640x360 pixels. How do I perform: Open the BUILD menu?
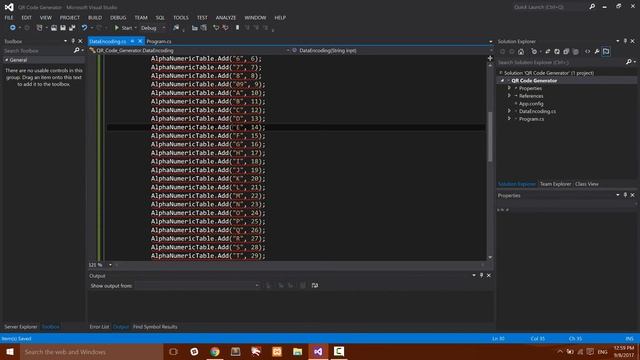click(x=95, y=18)
